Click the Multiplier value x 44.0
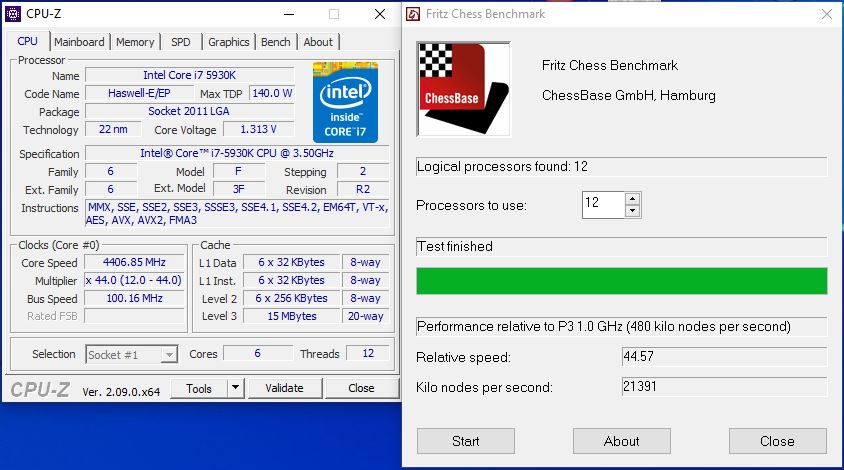Screen dimensions: 844x470 (x=135, y=280)
